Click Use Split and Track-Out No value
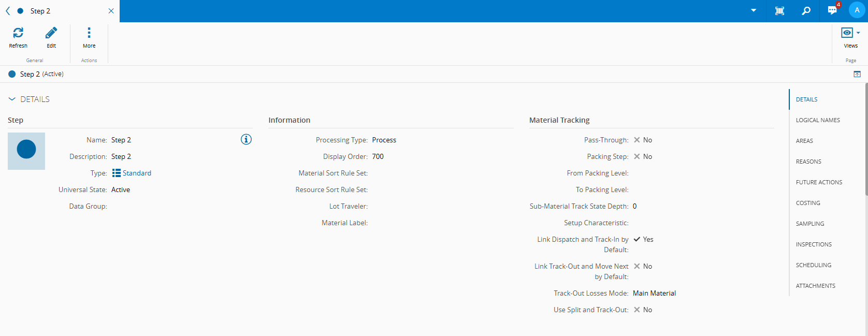 tap(643, 310)
